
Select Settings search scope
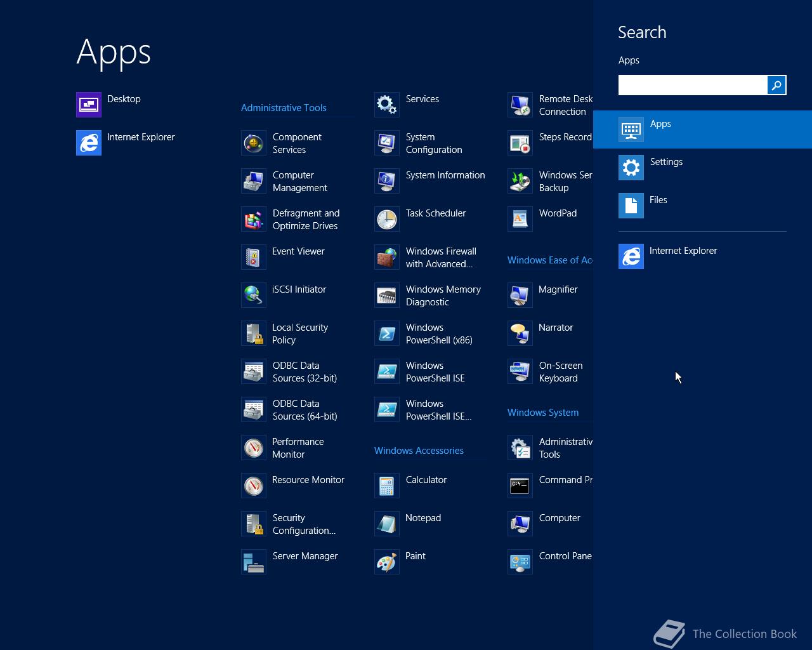coord(702,168)
